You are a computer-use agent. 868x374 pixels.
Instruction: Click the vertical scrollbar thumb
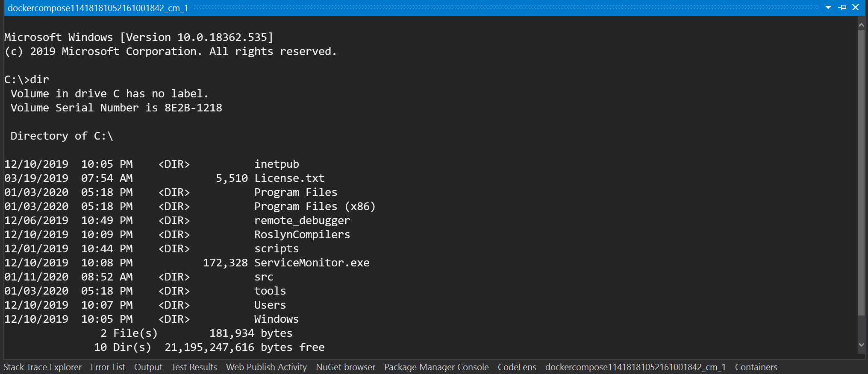(861, 171)
